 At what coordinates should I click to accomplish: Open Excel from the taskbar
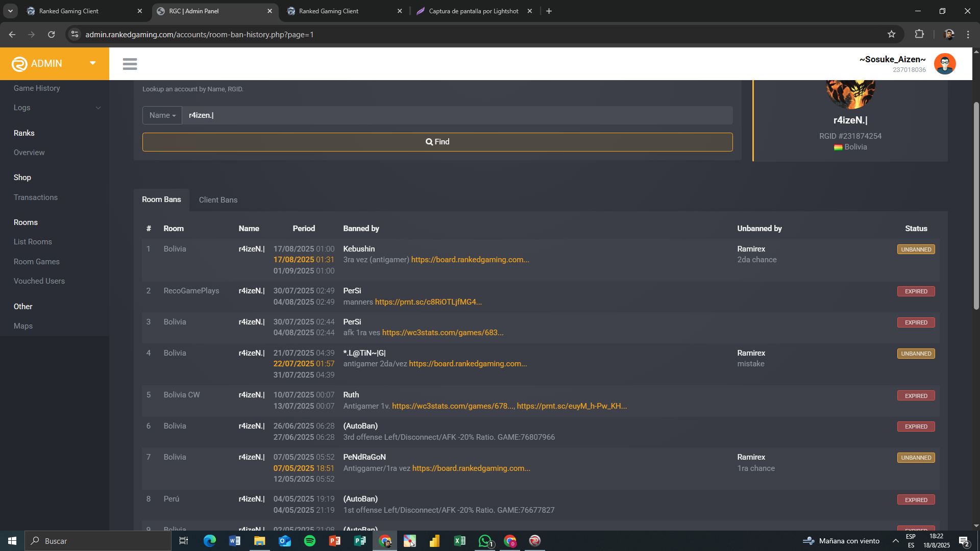[460, 541]
